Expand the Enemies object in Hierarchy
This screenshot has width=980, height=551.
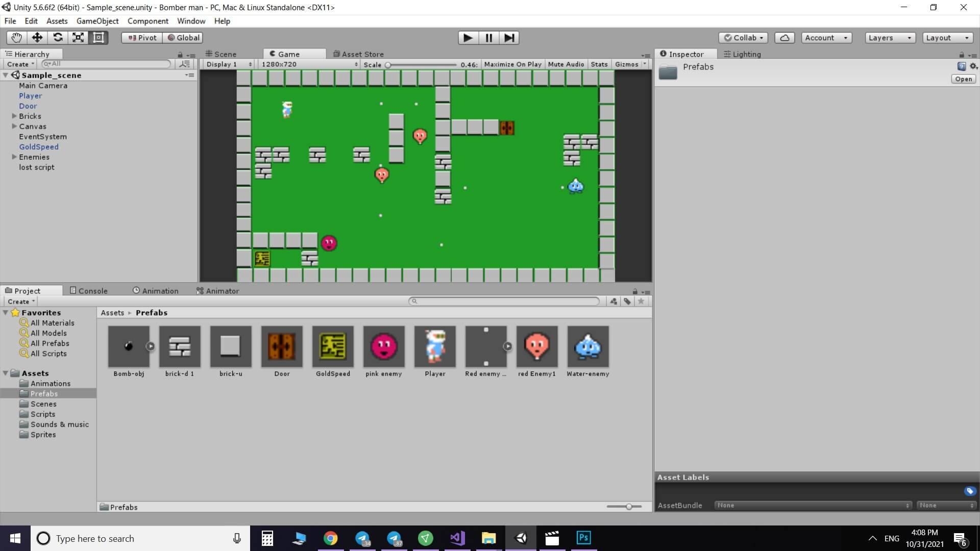point(14,157)
